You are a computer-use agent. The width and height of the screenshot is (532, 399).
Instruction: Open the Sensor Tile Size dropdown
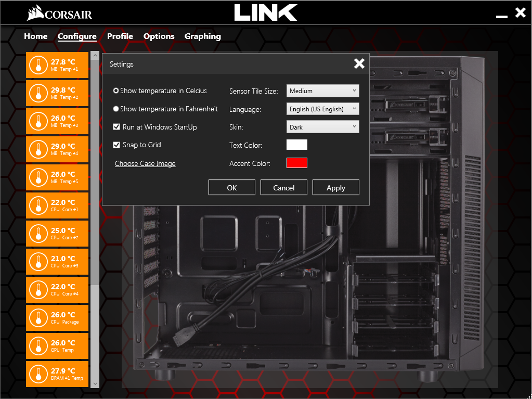click(x=322, y=91)
